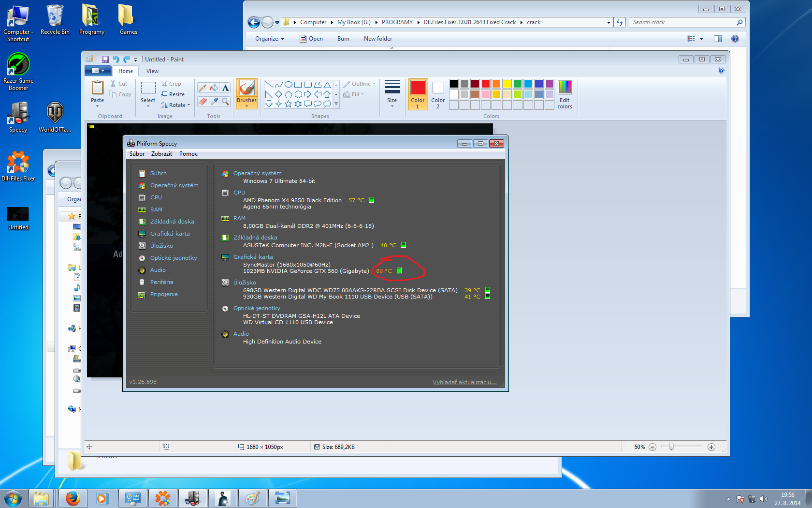812x508 pixels.
Task: Expand the Shapes gallery more arrow
Action: click(336, 104)
